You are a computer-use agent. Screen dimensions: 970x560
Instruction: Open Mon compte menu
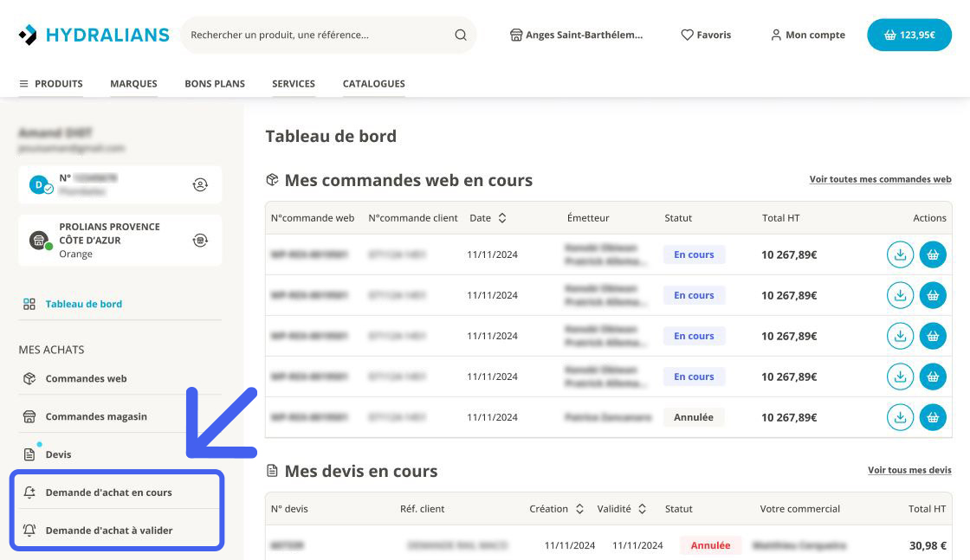click(x=807, y=35)
